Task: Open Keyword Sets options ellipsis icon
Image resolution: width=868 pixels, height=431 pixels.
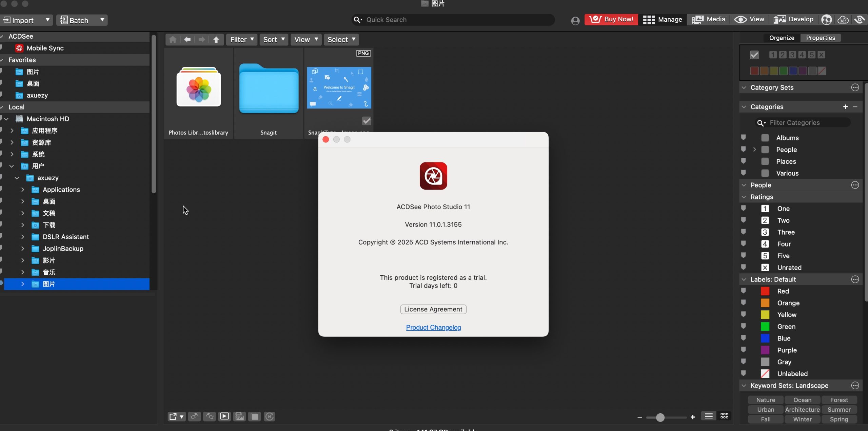Action: [855, 386]
